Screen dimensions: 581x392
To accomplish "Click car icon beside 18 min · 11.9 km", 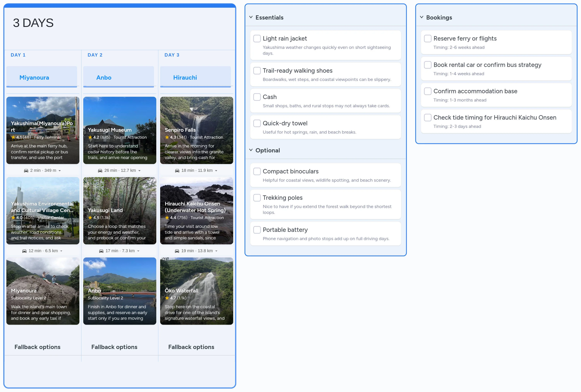I will coord(177,170).
